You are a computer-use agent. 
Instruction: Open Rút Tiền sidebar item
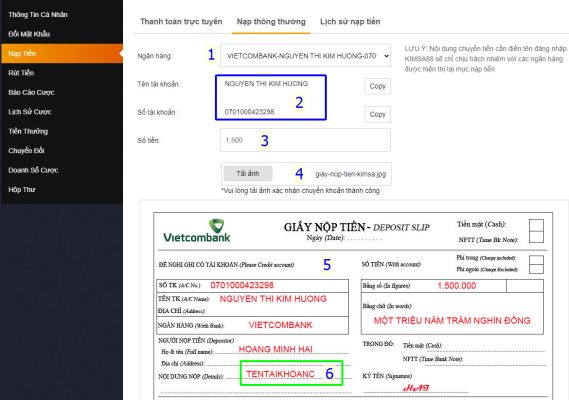21,73
